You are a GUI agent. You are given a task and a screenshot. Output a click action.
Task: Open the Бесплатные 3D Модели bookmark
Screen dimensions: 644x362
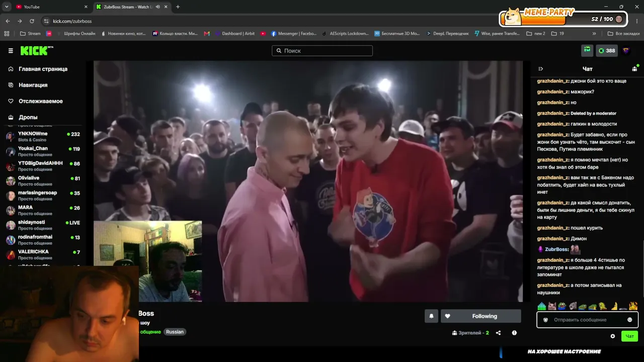tap(397, 34)
